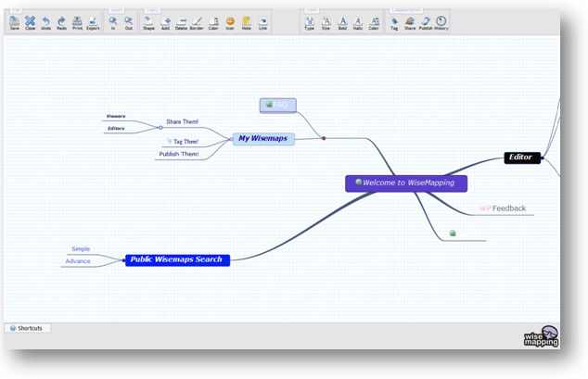
Task: Click the globe icon in FAQ node
Action: point(269,104)
